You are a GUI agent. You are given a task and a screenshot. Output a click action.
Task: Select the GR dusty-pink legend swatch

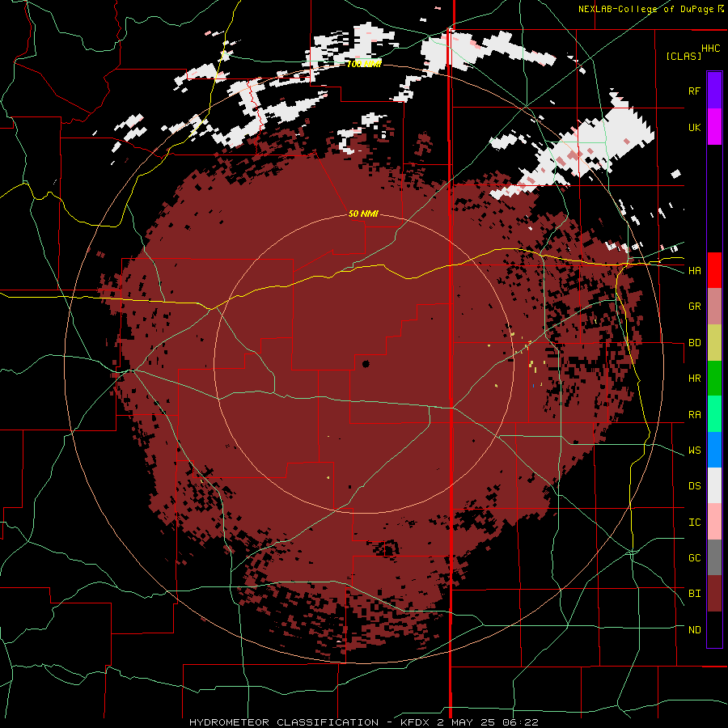pos(714,307)
